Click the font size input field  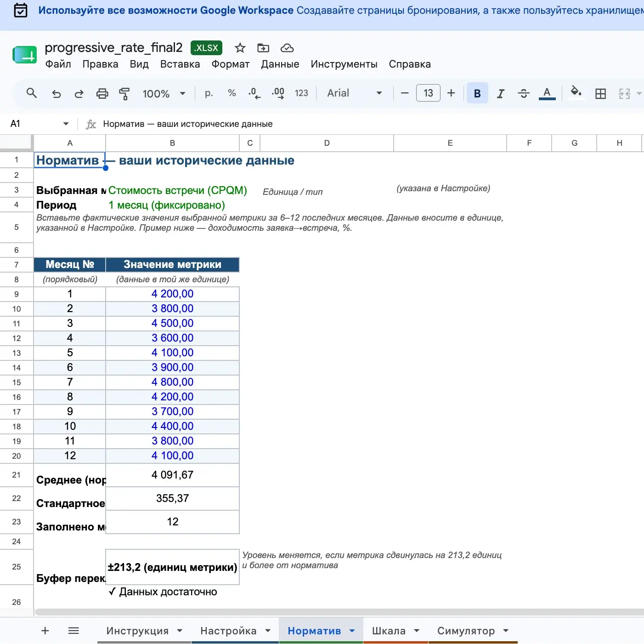pyautogui.click(x=428, y=93)
